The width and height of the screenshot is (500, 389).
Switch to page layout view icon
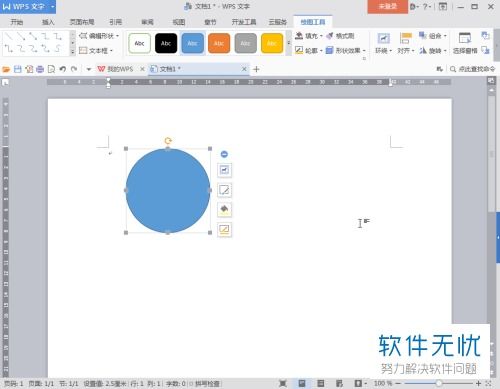tap(302, 383)
